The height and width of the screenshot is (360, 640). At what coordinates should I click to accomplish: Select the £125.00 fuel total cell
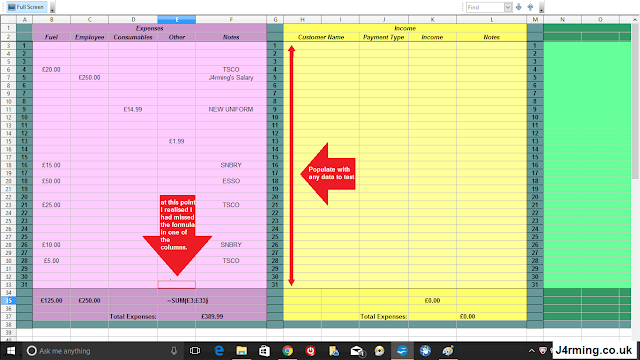51,300
